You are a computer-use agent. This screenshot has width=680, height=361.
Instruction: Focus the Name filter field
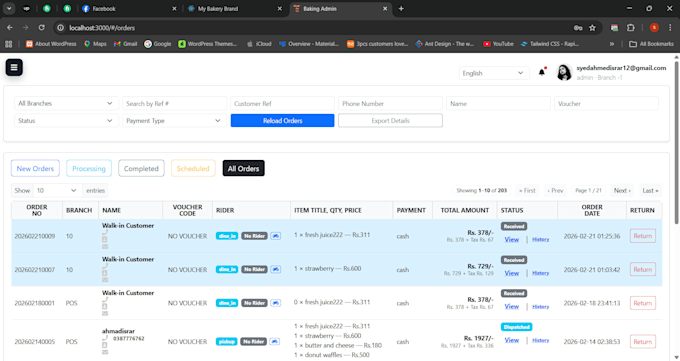tap(498, 103)
